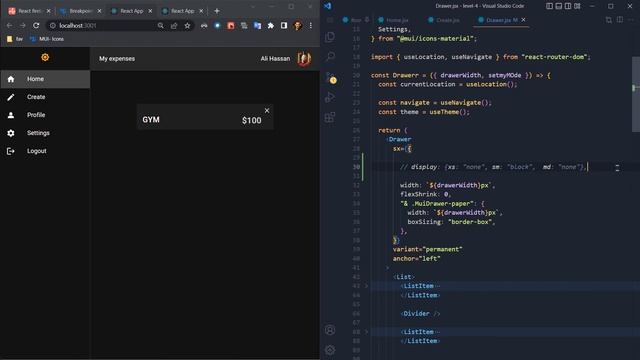Delete the GYM expense with the X
The height and width of the screenshot is (360, 640).
tap(267, 111)
